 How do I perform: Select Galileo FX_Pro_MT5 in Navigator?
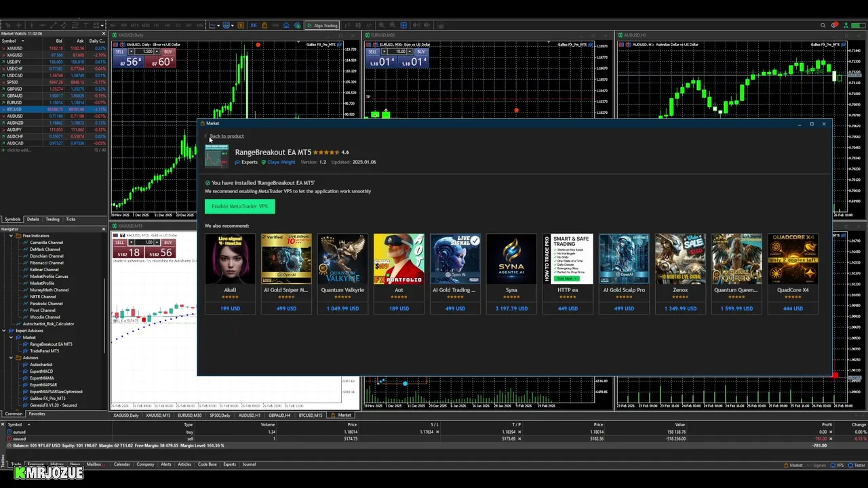coord(47,399)
